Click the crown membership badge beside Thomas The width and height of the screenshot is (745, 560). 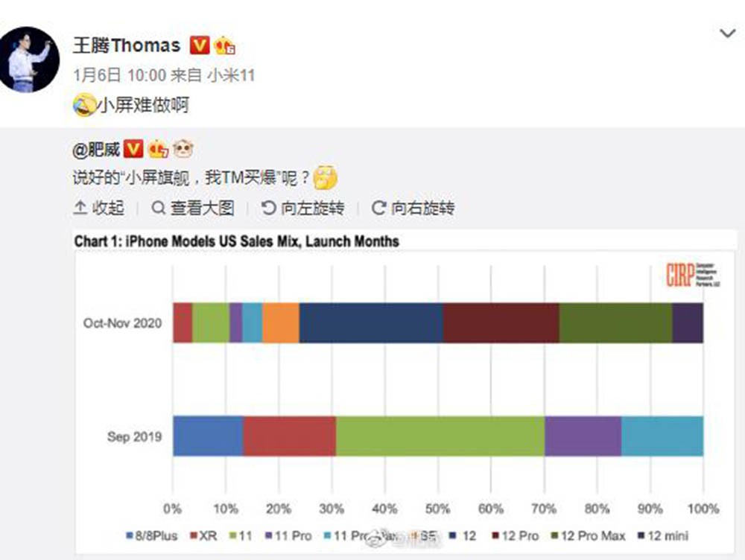point(225,46)
